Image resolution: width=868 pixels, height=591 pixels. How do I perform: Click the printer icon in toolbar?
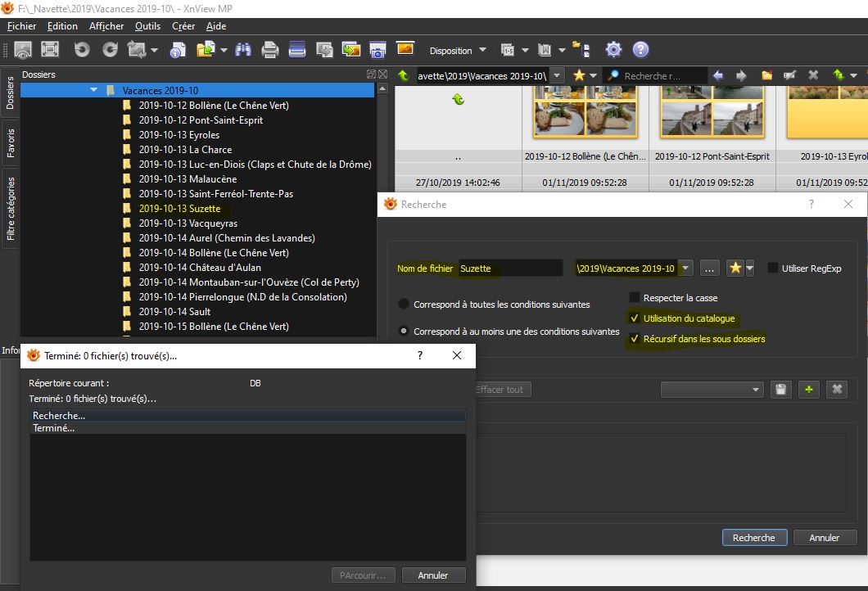(x=270, y=50)
